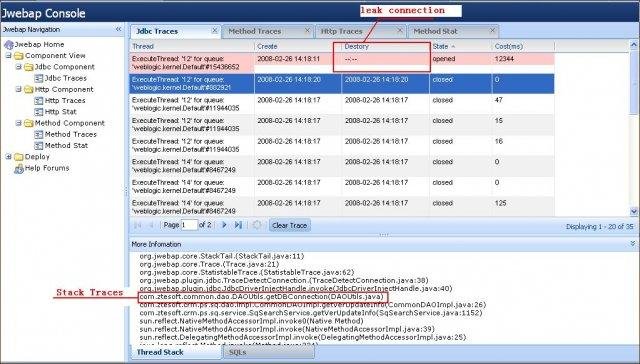The height and width of the screenshot is (364, 640).
Task: Click the Deploy folder icon
Action: coord(19,157)
